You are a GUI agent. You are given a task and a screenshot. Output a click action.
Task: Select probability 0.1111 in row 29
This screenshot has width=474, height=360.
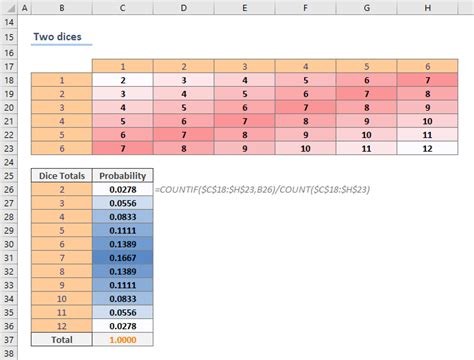123,230
